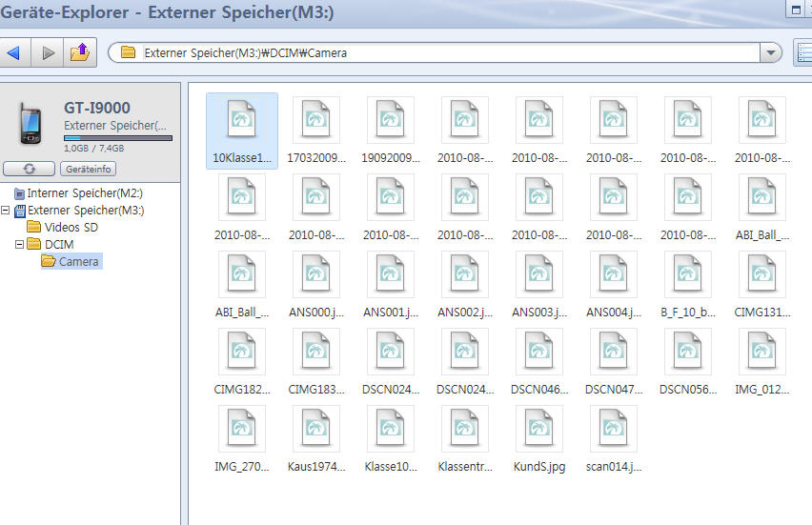The image size is (812, 525).
Task: Select the DSCN056... image file
Action: [x=688, y=362]
